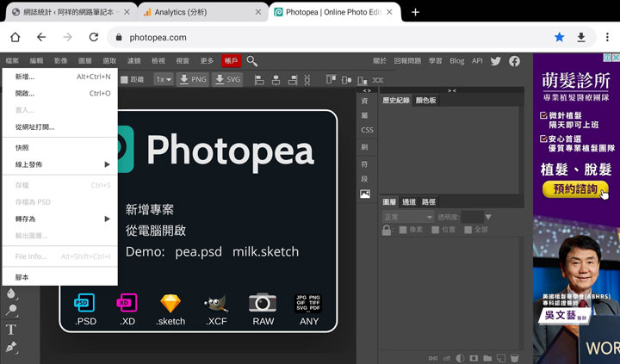Click the PNG export button
Image resolution: width=620 pixels, height=364 pixels.
click(193, 79)
